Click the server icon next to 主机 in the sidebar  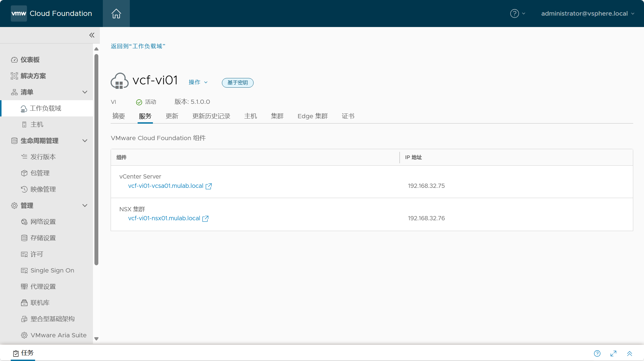tap(24, 125)
